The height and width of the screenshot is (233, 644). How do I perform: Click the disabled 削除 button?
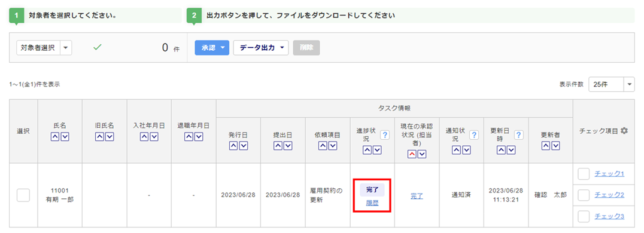[x=306, y=48]
